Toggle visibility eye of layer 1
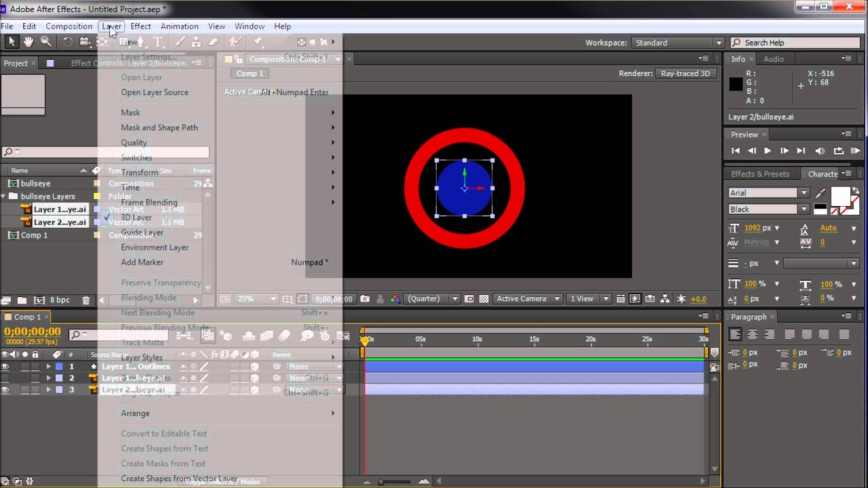The width and height of the screenshot is (868, 488). (x=5, y=367)
